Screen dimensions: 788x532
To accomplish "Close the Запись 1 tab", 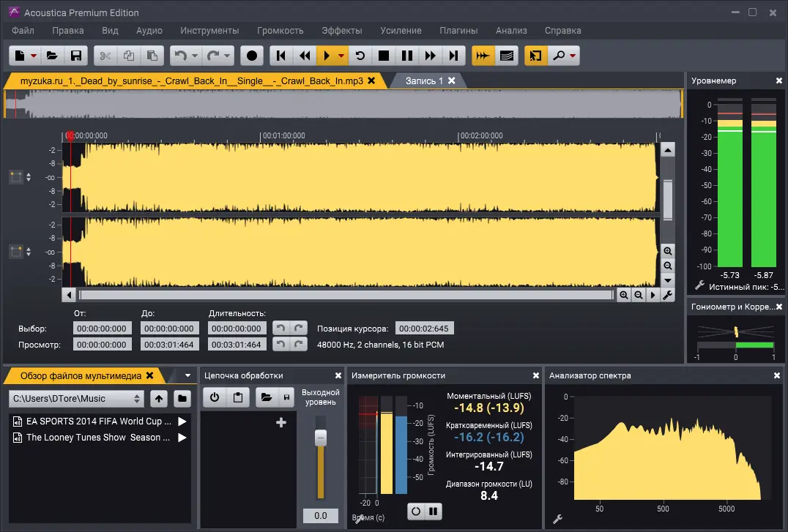I will tap(452, 80).
